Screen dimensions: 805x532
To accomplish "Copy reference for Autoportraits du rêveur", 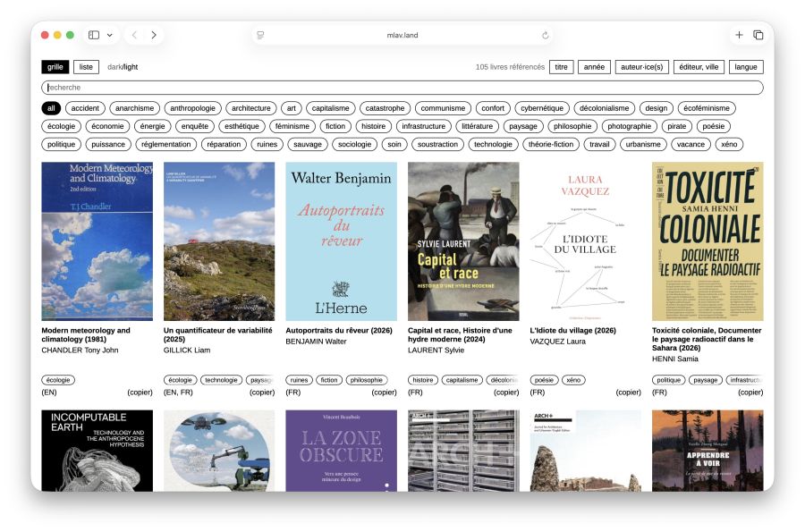I will (x=384, y=392).
